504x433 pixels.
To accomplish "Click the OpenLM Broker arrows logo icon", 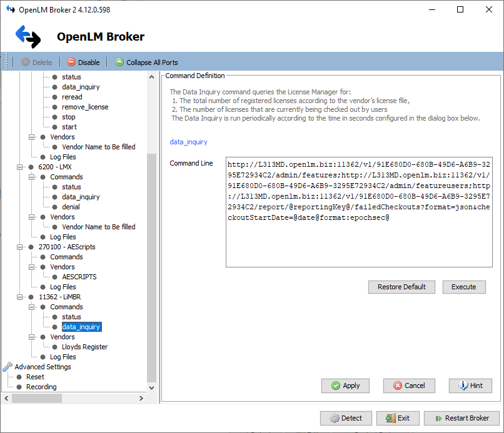I will 28,37.
